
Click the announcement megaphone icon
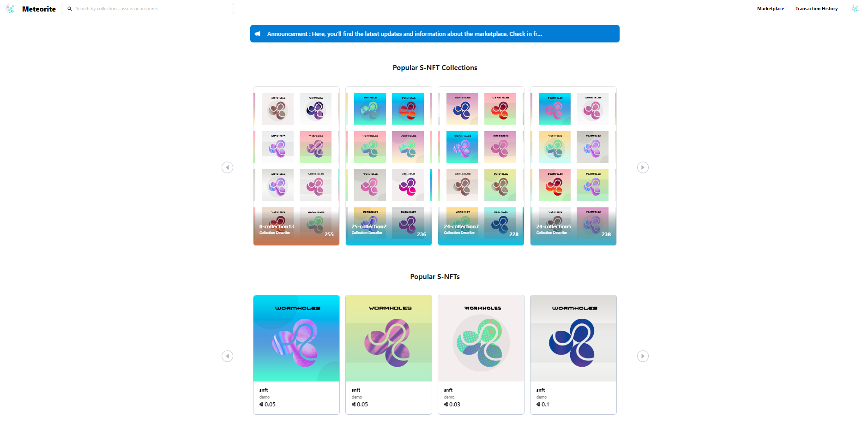pos(258,34)
